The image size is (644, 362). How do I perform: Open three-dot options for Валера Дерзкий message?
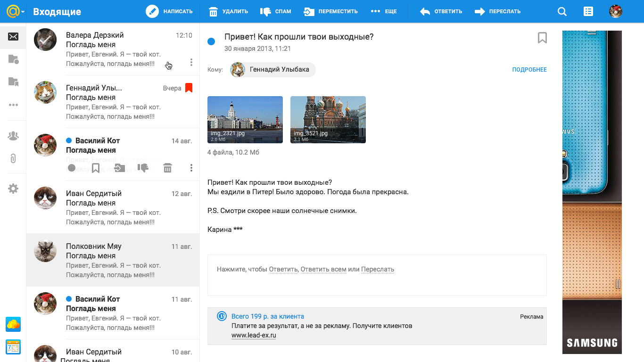click(x=191, y=62)
